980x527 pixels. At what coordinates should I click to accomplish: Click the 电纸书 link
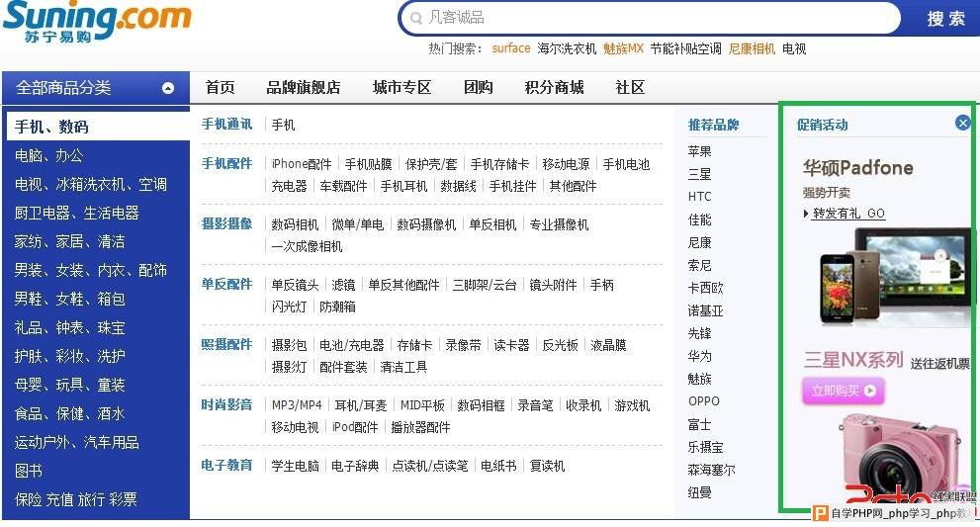coord(498,466)
